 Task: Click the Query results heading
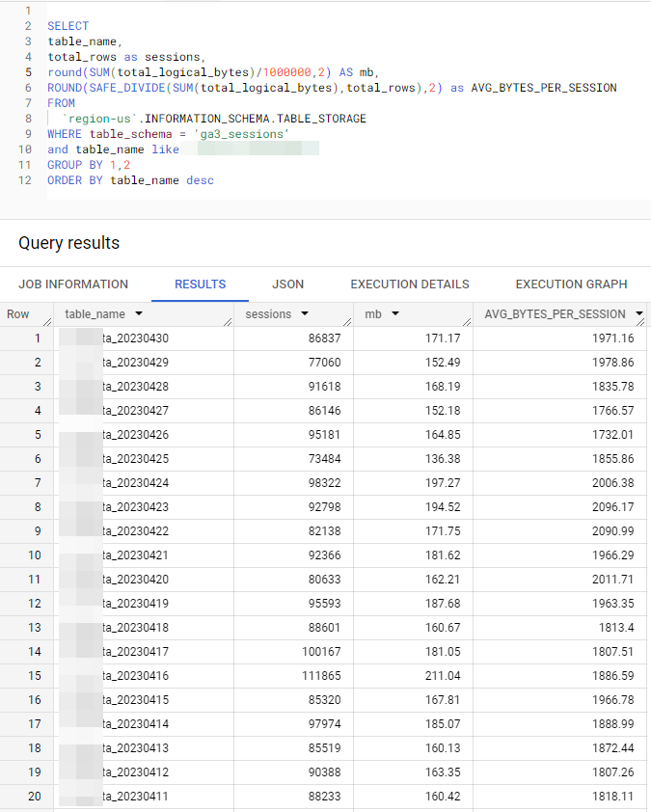coord(68,243)
